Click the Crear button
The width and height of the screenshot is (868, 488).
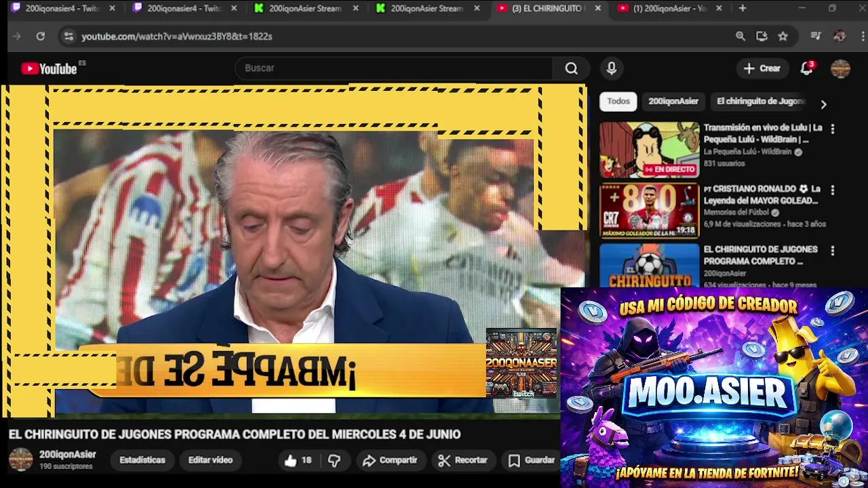coord(762,68)
